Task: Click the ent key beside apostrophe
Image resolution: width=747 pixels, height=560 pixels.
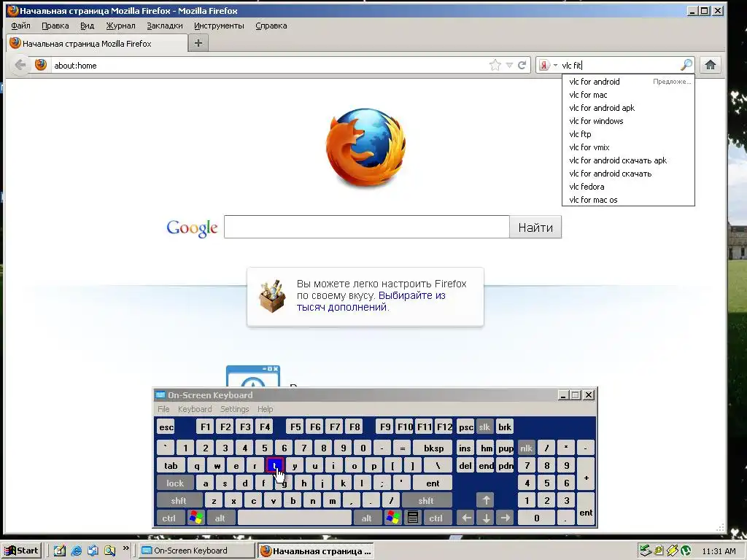Action: (x=433, y=483)
